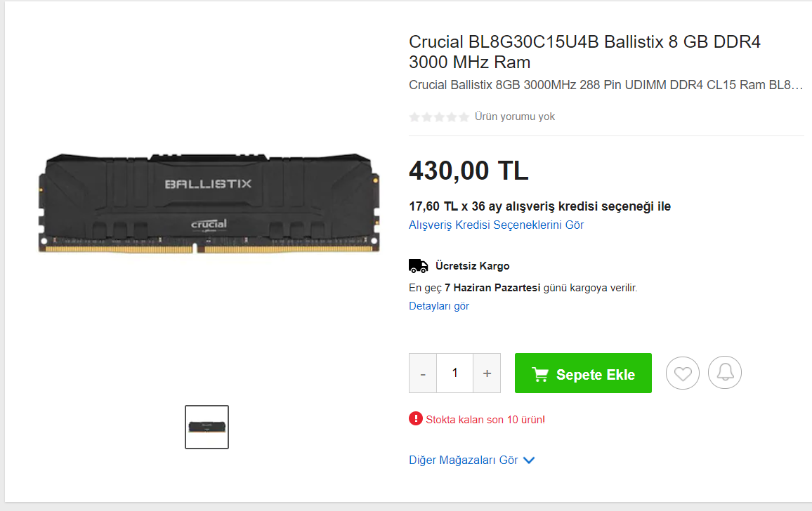Open Alışveriş Kredisi Seçeneklerini Gör link
The width and height of the screenshot is (812, 511).
tap(496, 225)
